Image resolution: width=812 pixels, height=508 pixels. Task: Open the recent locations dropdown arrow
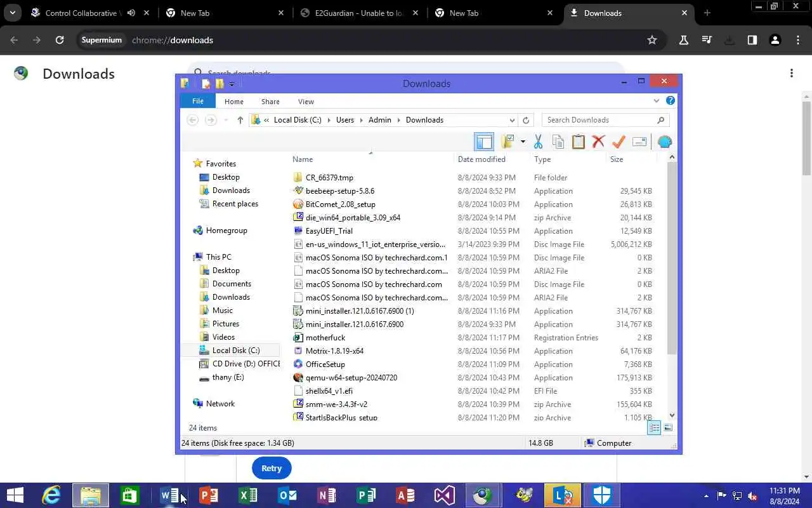coord(226,120)
